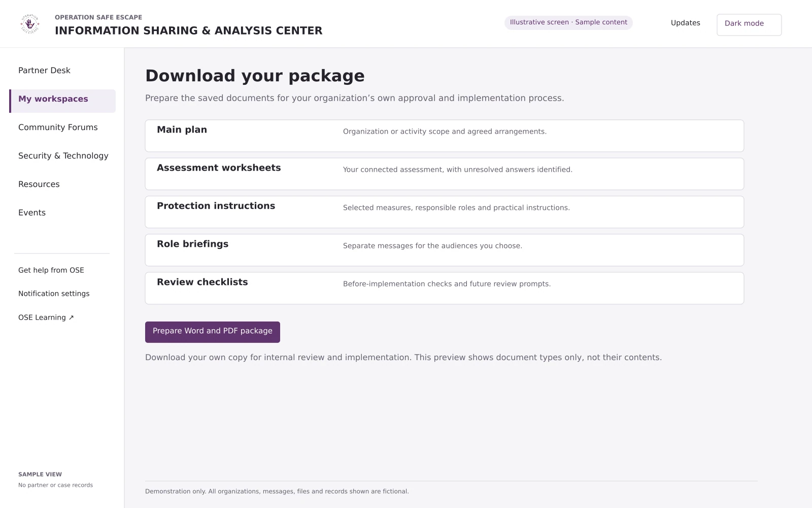Click the Before-implementation checks description
Image resolution: width=812 pixels, height=508 pixels.
tap(447, 284)
